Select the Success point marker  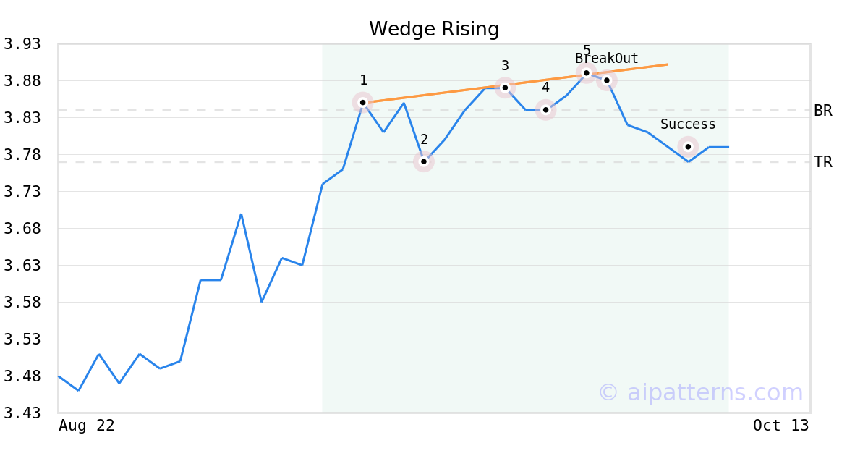click(x=689, y=146)
